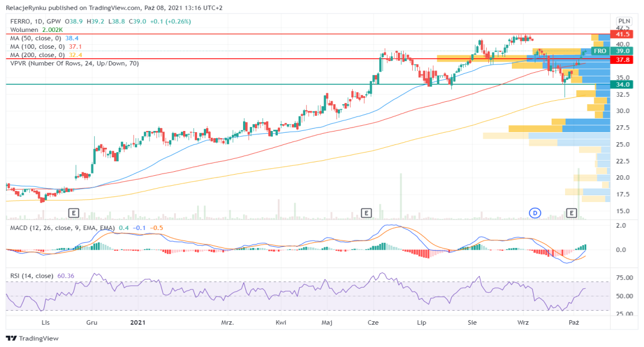Image resolution: width=644 pixels, height=347 pixels.
Task: Click the earnings E marker near Paź
Action: pyautogui.click(x=572, y=213)
